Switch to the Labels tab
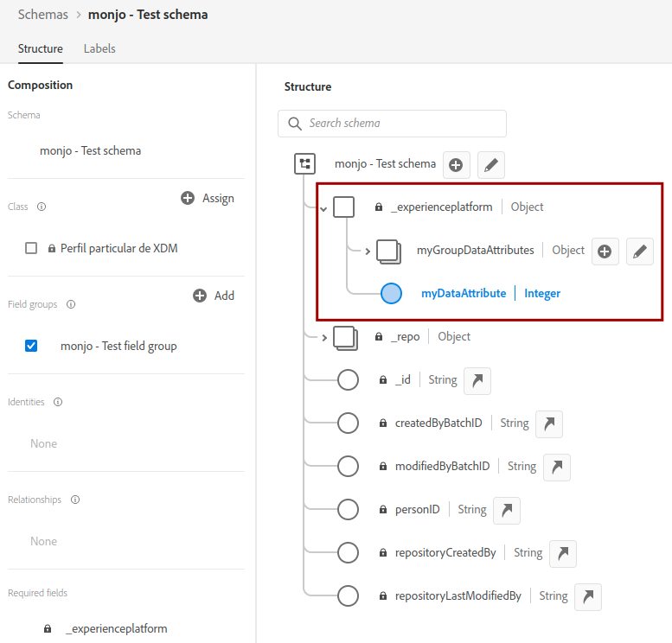This screenshot has width=672, height=643. (x=99, y=48)
